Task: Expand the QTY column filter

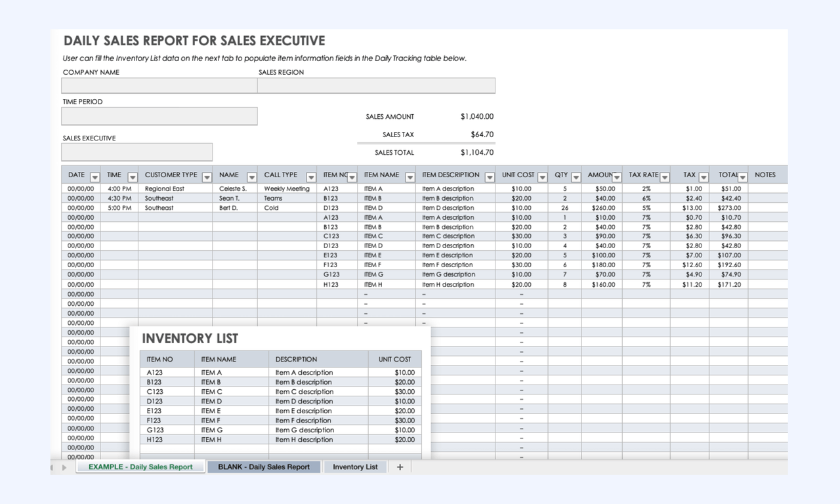Action: (576, 177)
